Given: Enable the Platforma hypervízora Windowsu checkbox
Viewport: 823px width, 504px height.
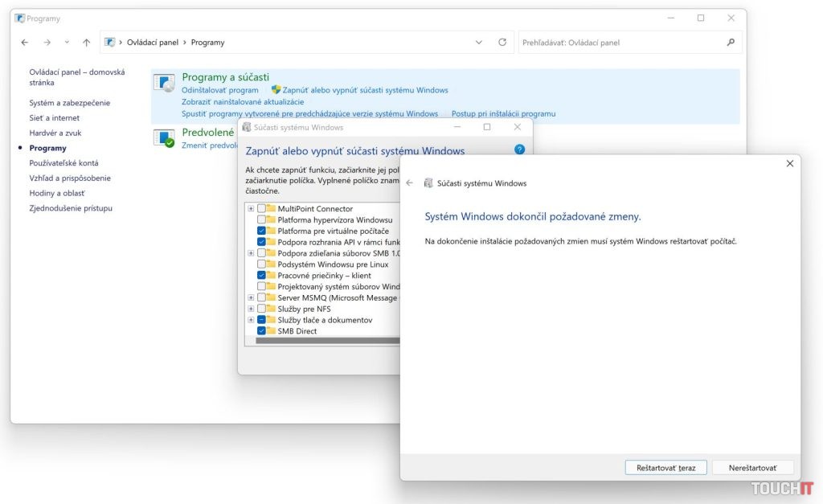Looking at the screenshot, I should coord(262,219).
